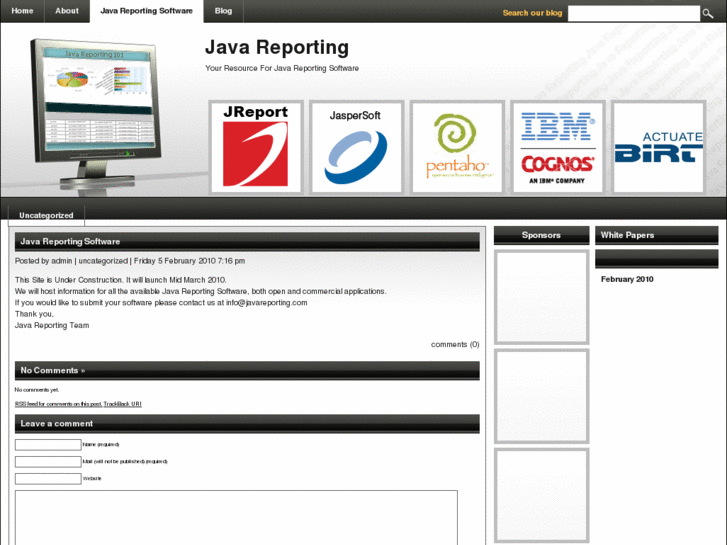This screenshot has height=545, width=727.
Task: Focus the Search our blog field
Action: pyautogui.click(x=633, y=13)
